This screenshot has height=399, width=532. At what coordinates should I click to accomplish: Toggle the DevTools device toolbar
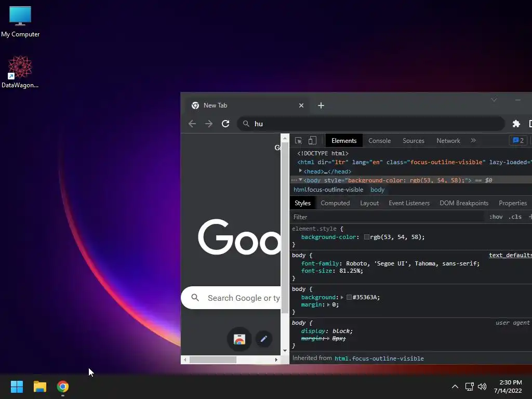click(312, 140)
